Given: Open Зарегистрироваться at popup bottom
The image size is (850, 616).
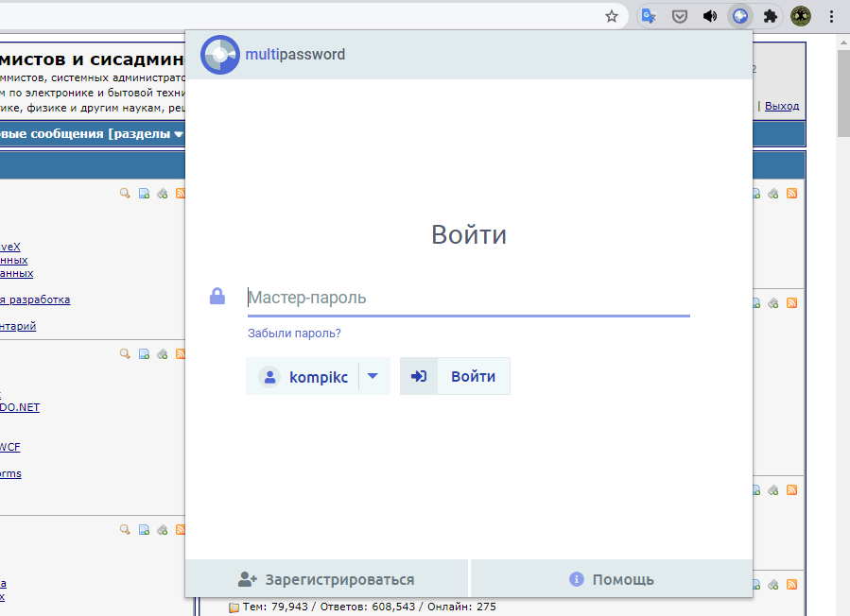Looking at the screenshot, I should (326, 579).
